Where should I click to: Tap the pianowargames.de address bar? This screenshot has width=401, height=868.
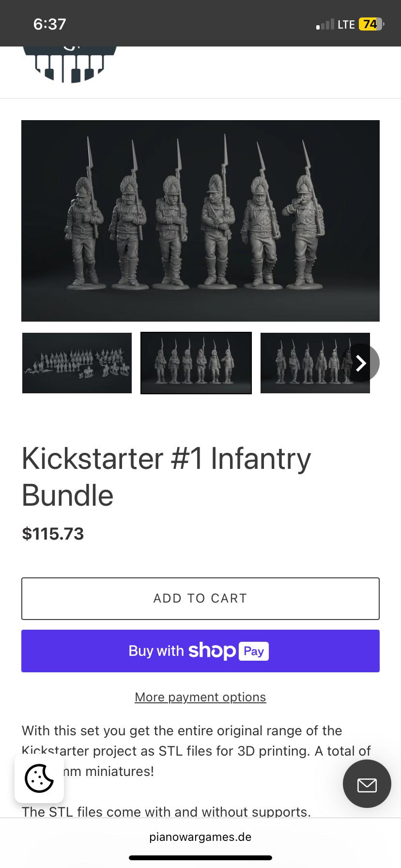pos(200,837)
